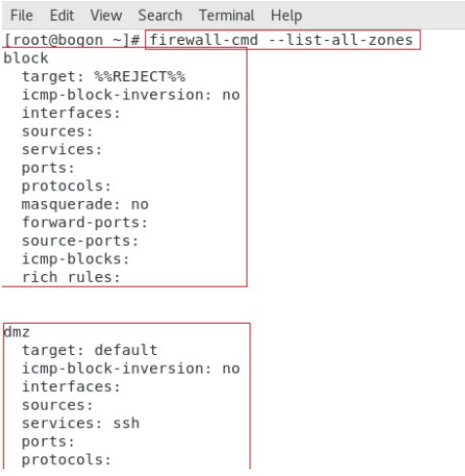
Task: Click the source-ports: line
Action: tap(80, 241)
